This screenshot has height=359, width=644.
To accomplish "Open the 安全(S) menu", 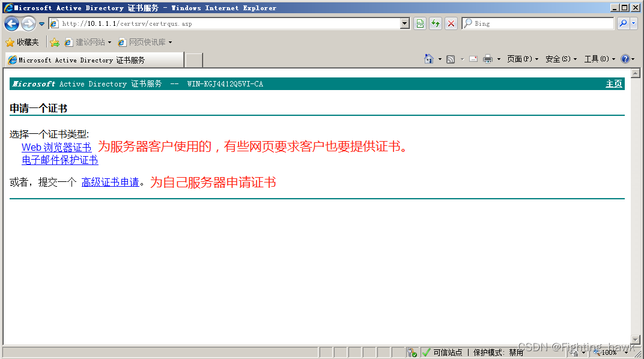I will (561, 59).
